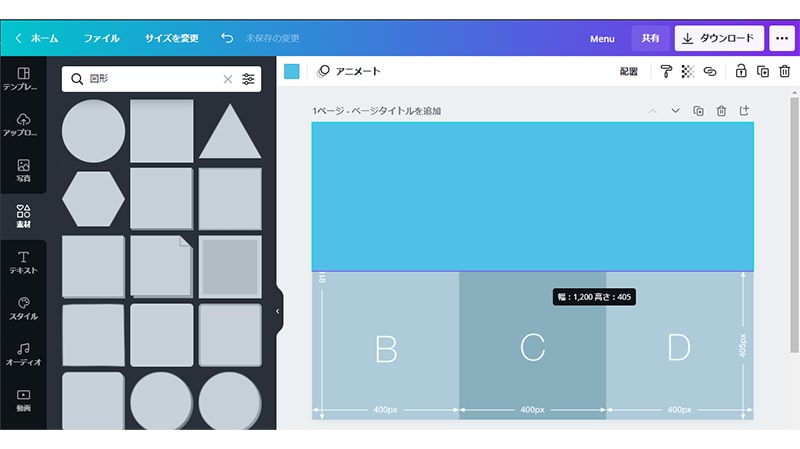This screenshot has height=449, width=800.
Task: Click the 共有 share button
Action: (x=650, y=38)
